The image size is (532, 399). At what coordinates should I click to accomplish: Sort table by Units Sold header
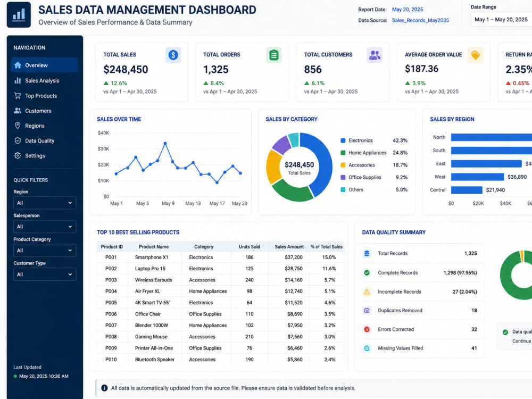tap(250, 247)
